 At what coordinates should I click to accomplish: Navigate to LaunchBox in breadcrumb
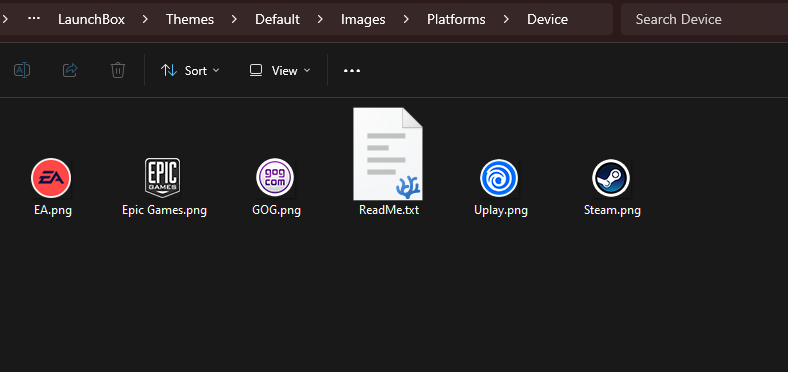point(91,20)
